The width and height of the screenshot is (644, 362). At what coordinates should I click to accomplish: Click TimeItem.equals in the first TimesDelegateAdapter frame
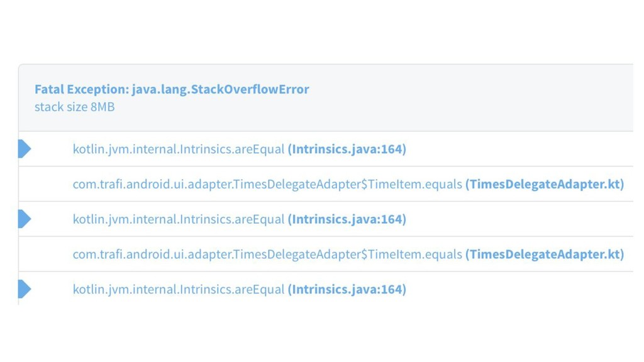[415, 184]
